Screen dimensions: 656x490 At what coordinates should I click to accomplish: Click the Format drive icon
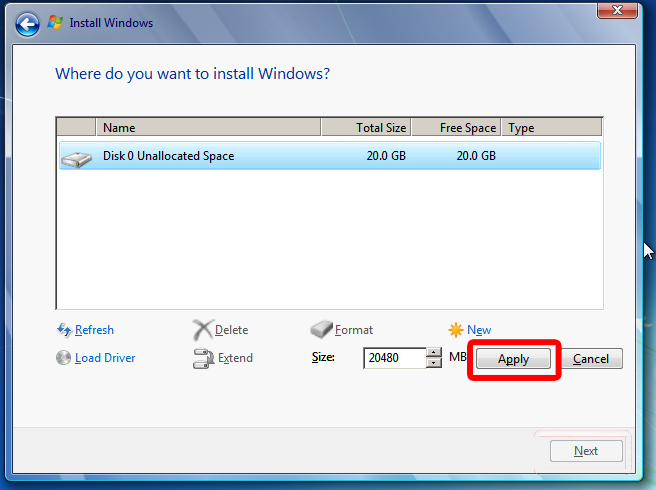pyautogui.click(x=321, y=329)
